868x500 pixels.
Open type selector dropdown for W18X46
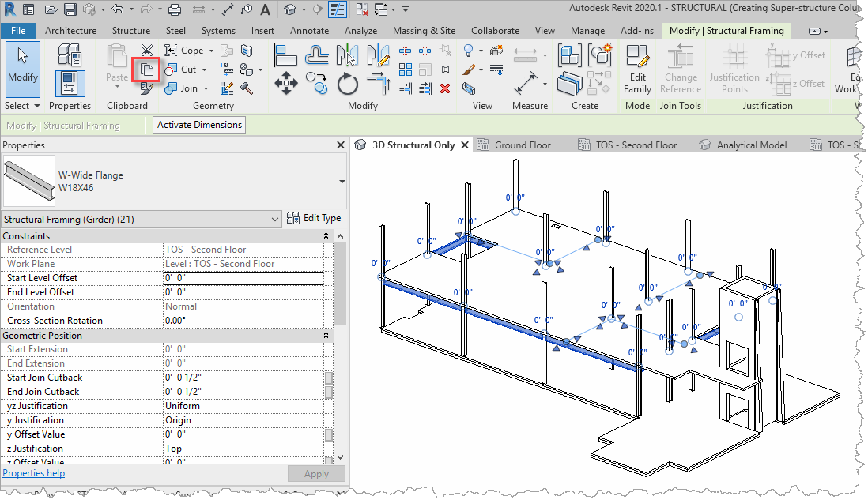coord(342,182)
